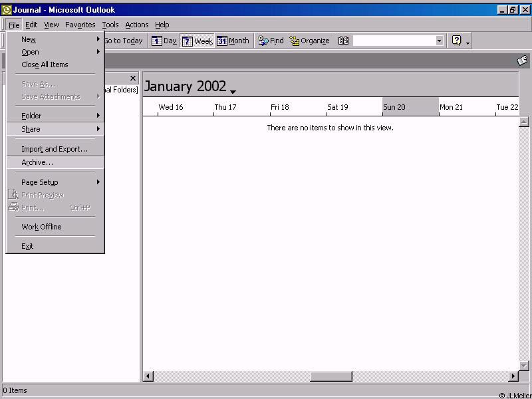Viewport: 532px width, 399px height.
Task: Open the Open submenu entry
Action: (55, 52)
